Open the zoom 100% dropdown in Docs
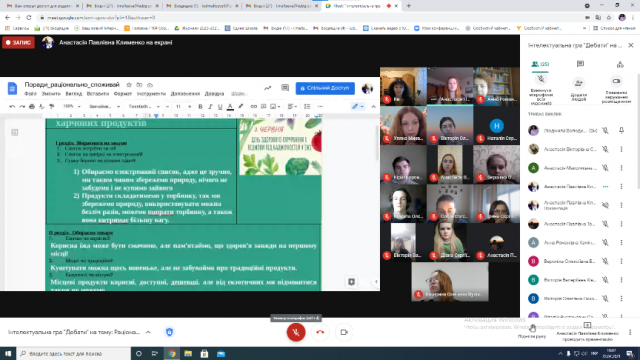The image size is (640, 360). pyautogui.click(x=71, y=107)
